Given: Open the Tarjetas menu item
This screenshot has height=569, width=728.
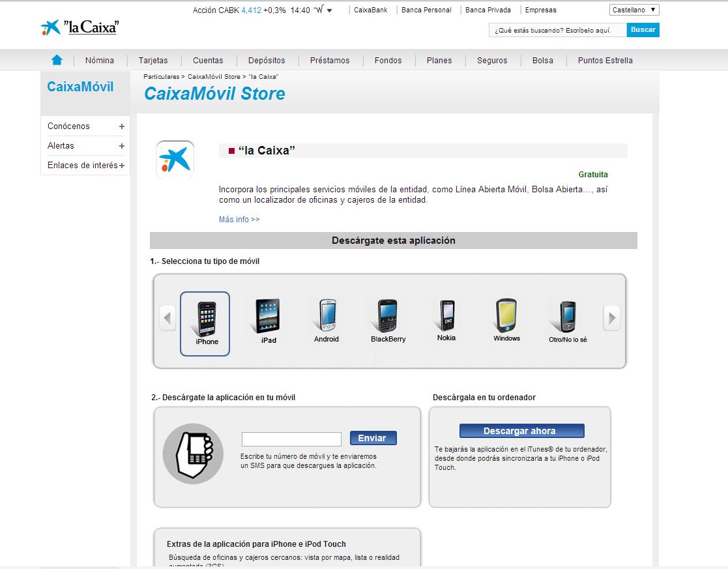Looking at the screenshot, I should click(153, 61).
